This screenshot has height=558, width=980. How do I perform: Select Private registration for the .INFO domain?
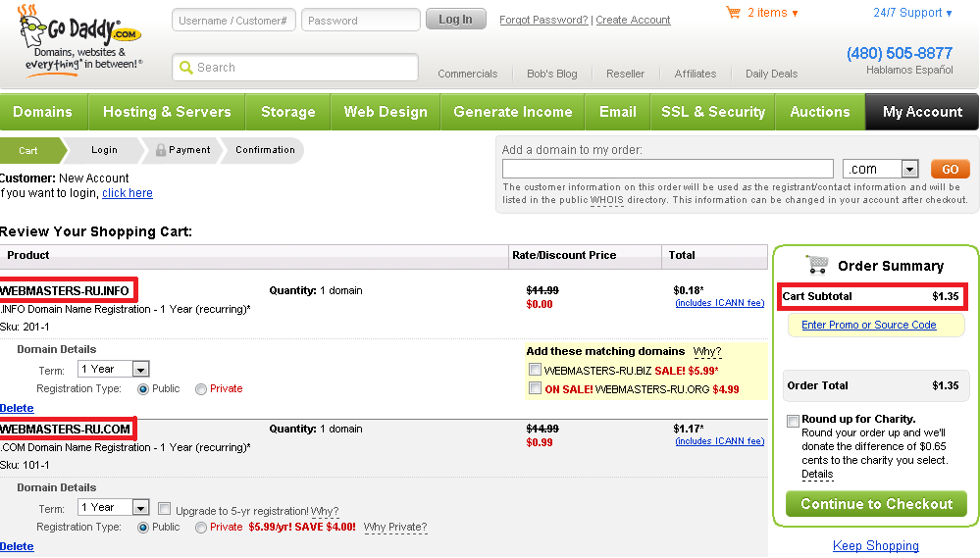[x=201, y=389]
